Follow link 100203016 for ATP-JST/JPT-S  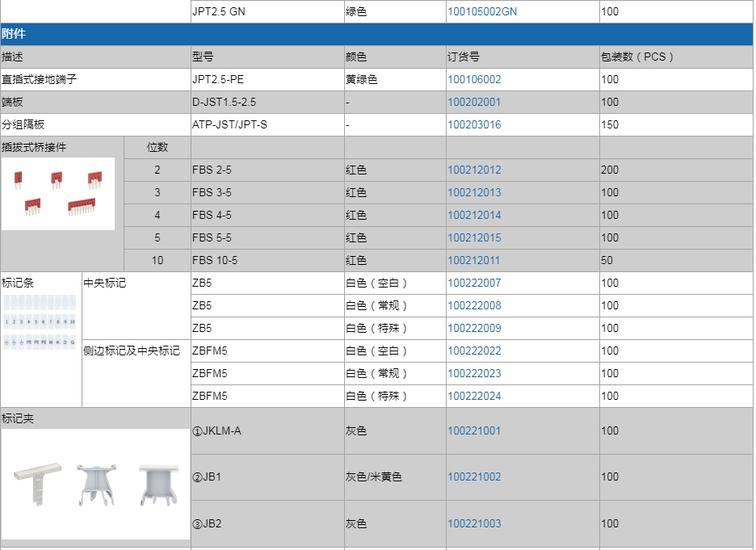click(x=474, y=125)
